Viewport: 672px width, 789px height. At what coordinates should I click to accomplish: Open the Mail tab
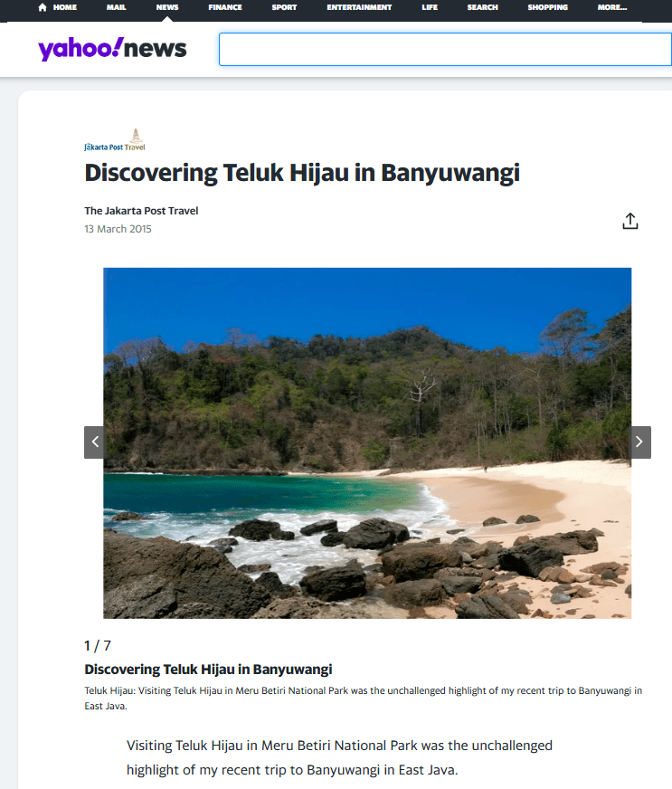click(x=116, y=7)
